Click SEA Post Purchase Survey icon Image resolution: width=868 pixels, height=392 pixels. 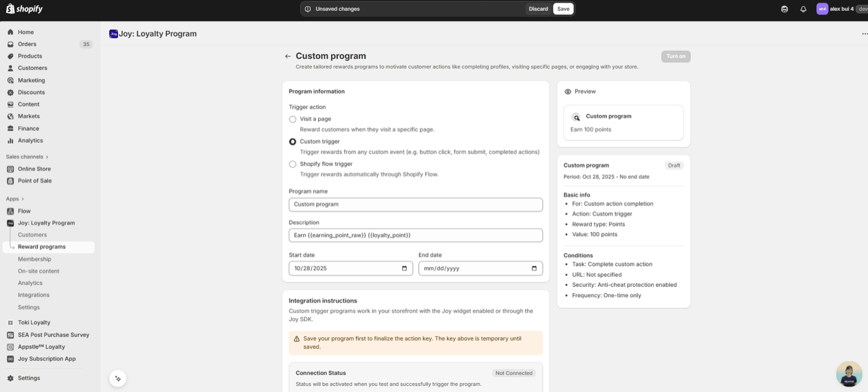pyautogui.click(x=10, y=335)
